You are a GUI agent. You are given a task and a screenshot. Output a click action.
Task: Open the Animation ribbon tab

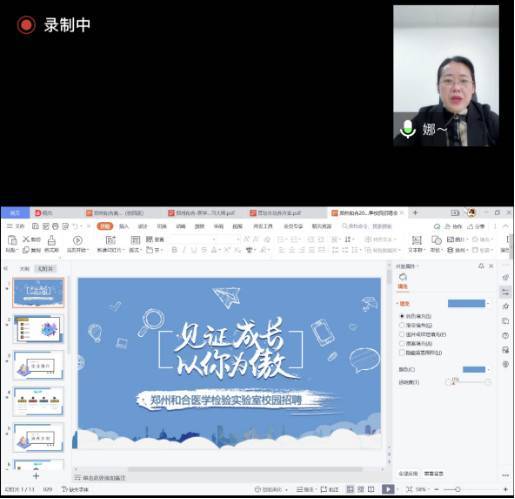point(180,226)
